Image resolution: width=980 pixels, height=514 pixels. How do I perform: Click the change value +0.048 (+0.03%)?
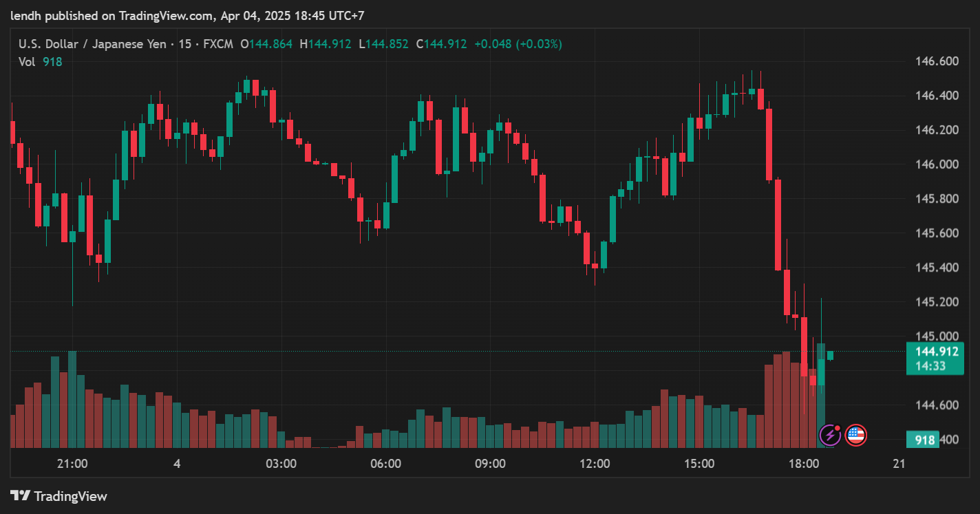518,44
